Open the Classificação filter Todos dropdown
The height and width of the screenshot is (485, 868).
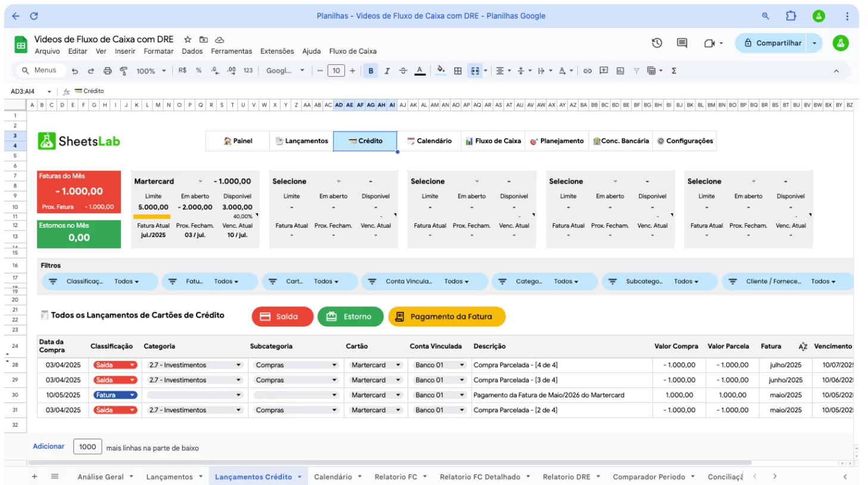[x=126, y=281]
